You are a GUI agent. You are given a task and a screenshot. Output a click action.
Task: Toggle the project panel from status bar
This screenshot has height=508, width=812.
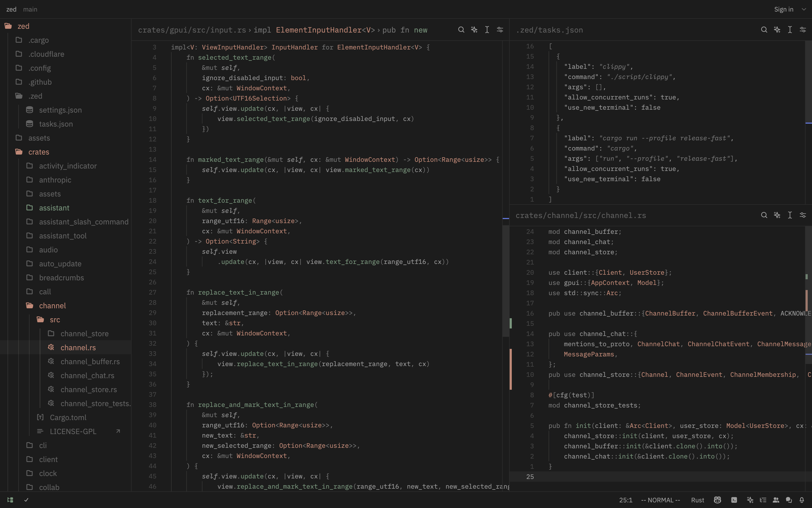[x=10, y=500]
